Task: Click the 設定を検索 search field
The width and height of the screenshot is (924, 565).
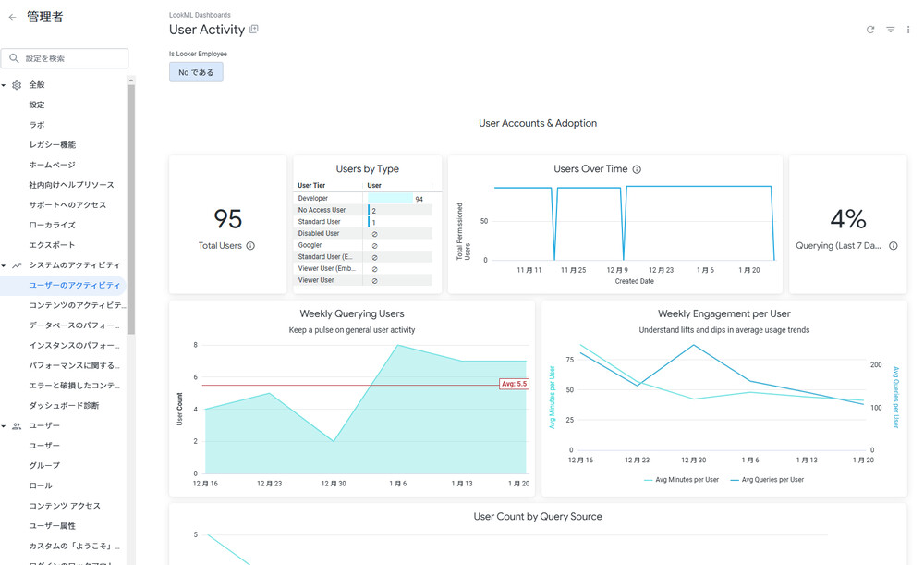Action: coord(65,58)
